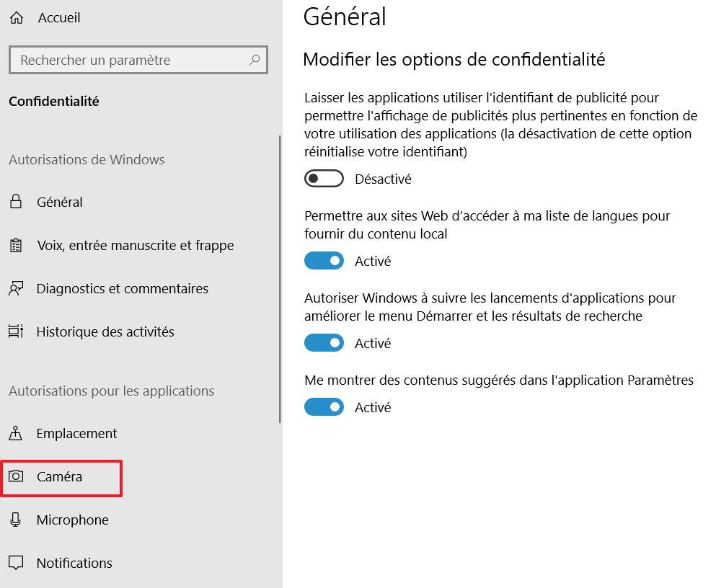Click the sidebar scrollbar
The height and width of the screenshot is (588, 716).
(x=280, y=274)
